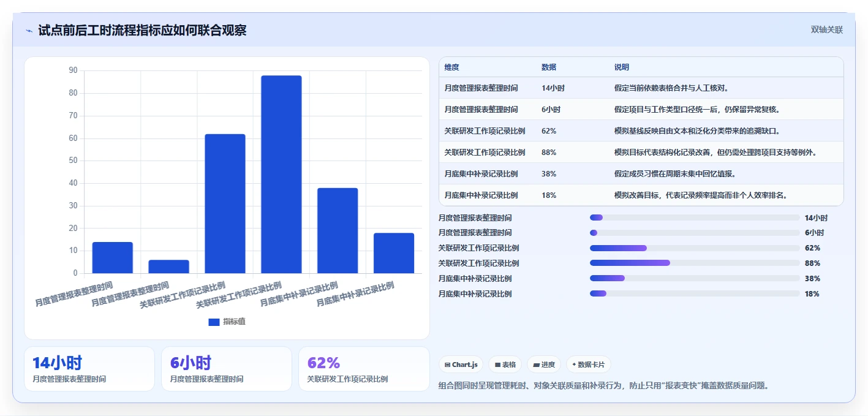Screen dimensions: 868x416
Task: Click the chart bar valued 18
Action: coord(394,253)
